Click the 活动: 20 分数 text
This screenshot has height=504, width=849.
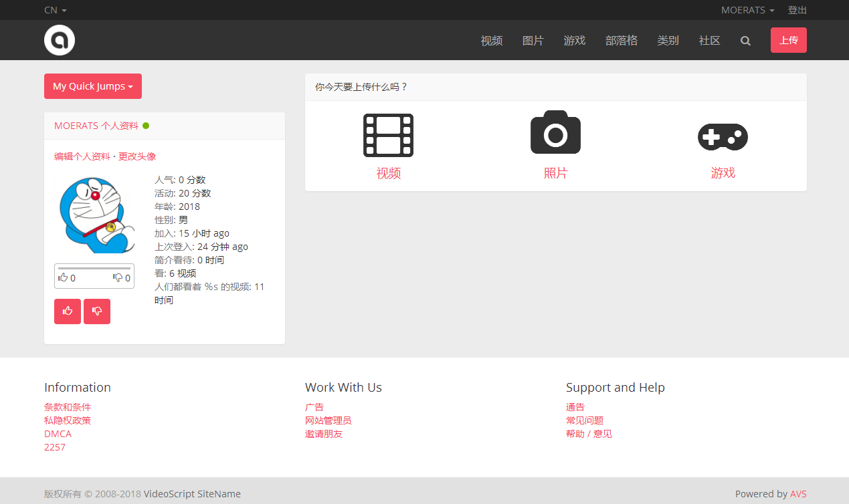183,193
